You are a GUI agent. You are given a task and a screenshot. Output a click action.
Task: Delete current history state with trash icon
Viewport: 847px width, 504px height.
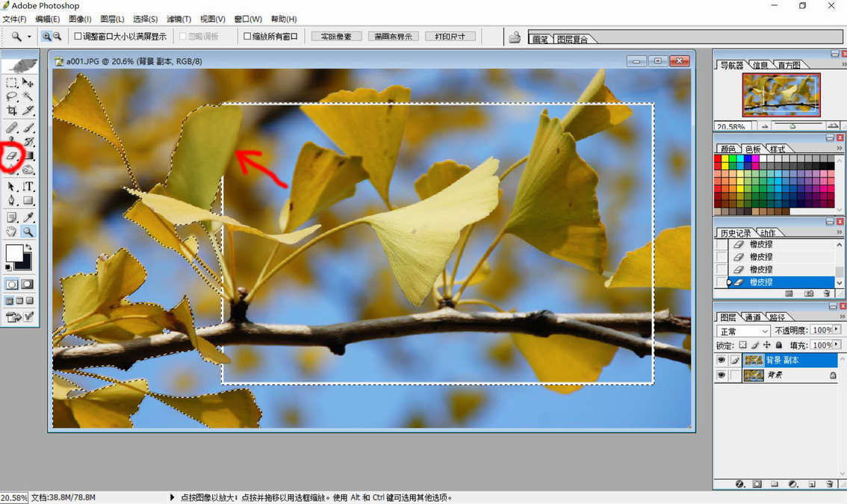click(x=827, y=293)
